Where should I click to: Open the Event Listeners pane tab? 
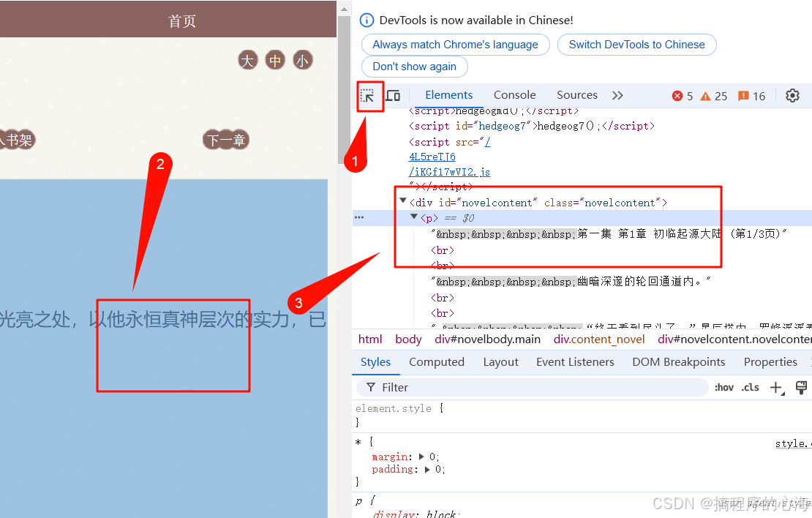point(575,362)
